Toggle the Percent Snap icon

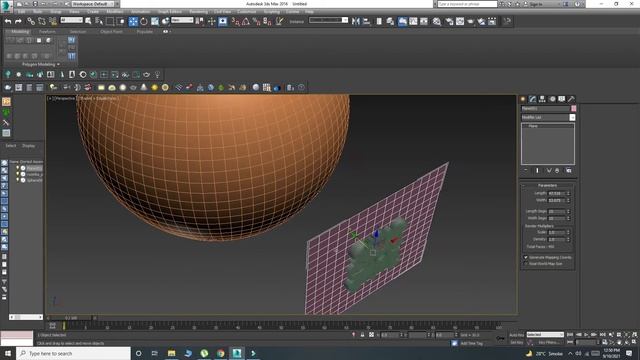click(x=256, y=21)
